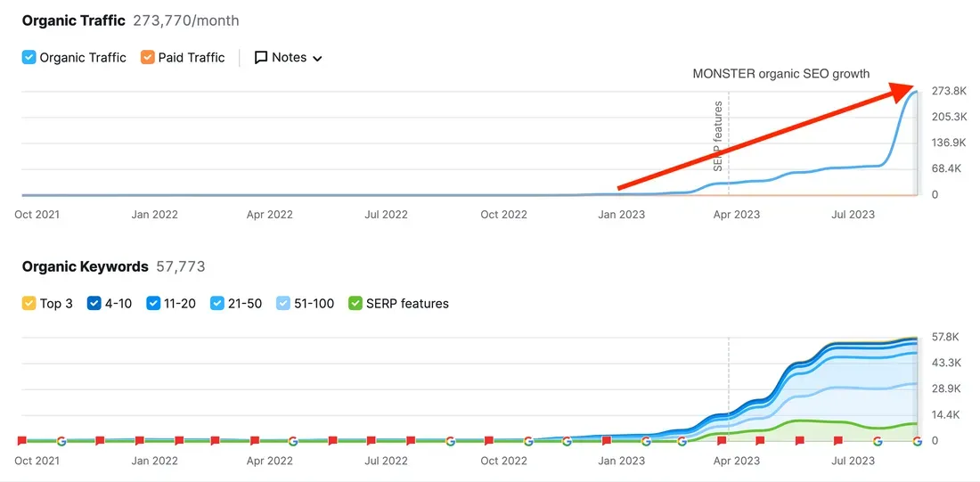Click the '28.9K' y-axis label
Viewport: 980px width, 482px height.
pos(946,388)
